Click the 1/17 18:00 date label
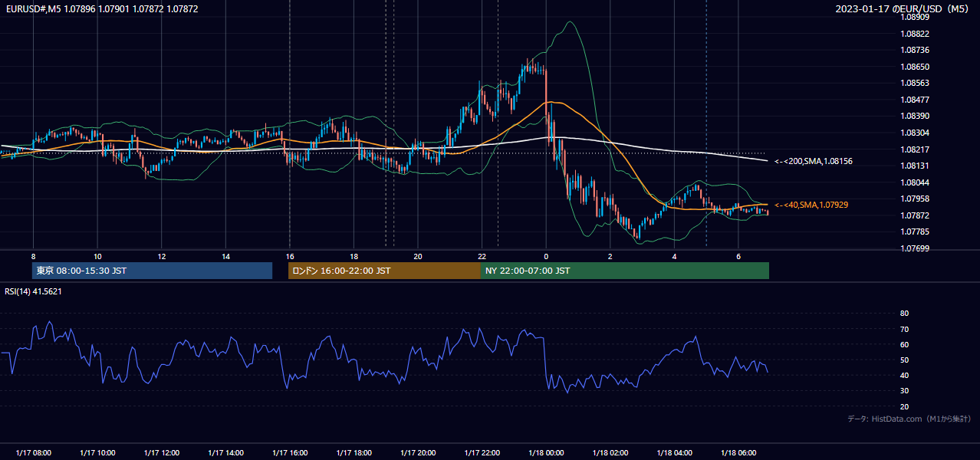 354,452
